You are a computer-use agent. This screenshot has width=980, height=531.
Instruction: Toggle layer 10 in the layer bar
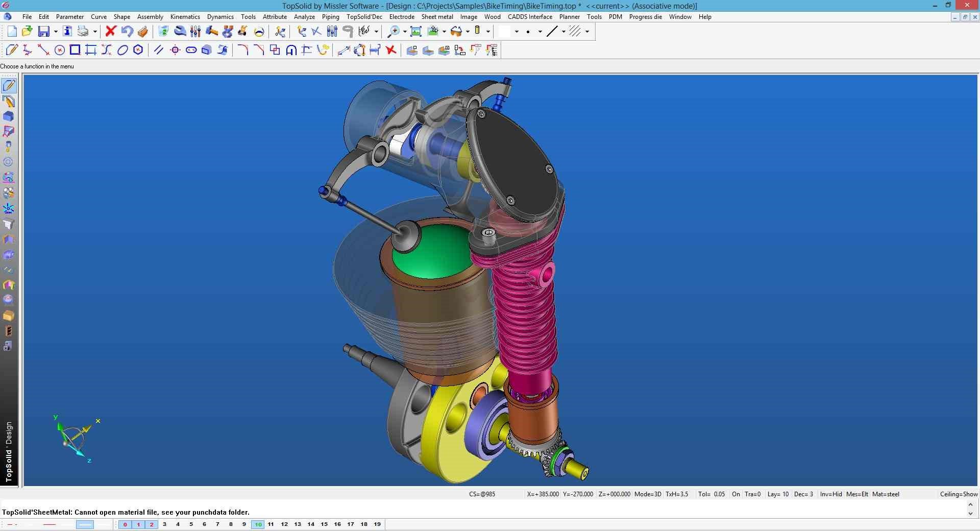click(x=258, y=524)
